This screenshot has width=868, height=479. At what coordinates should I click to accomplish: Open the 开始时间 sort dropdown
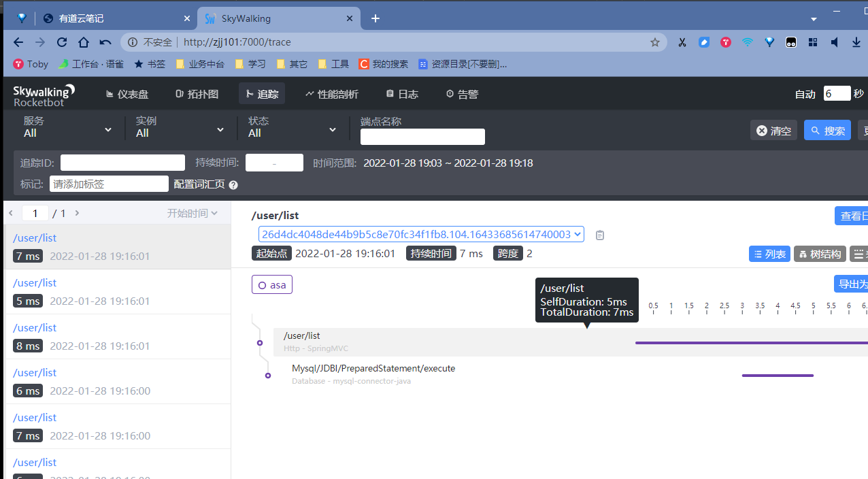coord(193,213)
